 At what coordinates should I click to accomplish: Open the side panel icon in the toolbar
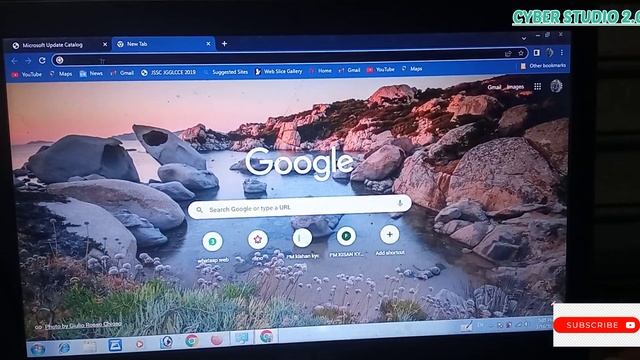click(537, 53)
